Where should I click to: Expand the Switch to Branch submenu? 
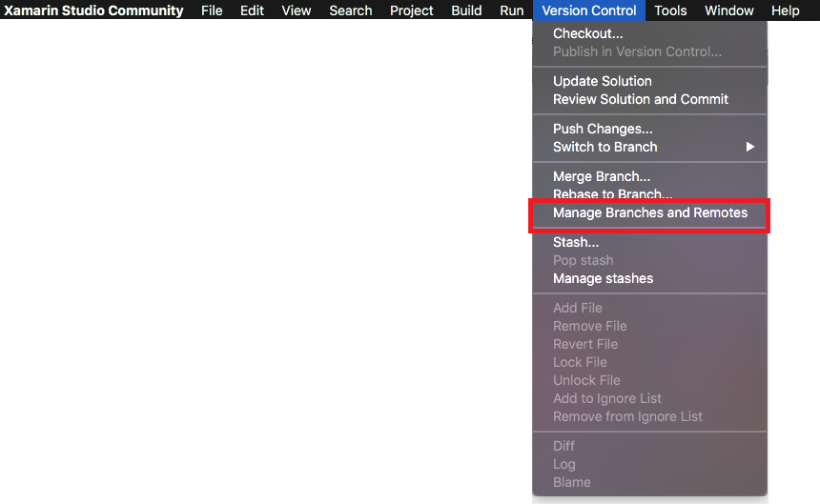[649, 147]
